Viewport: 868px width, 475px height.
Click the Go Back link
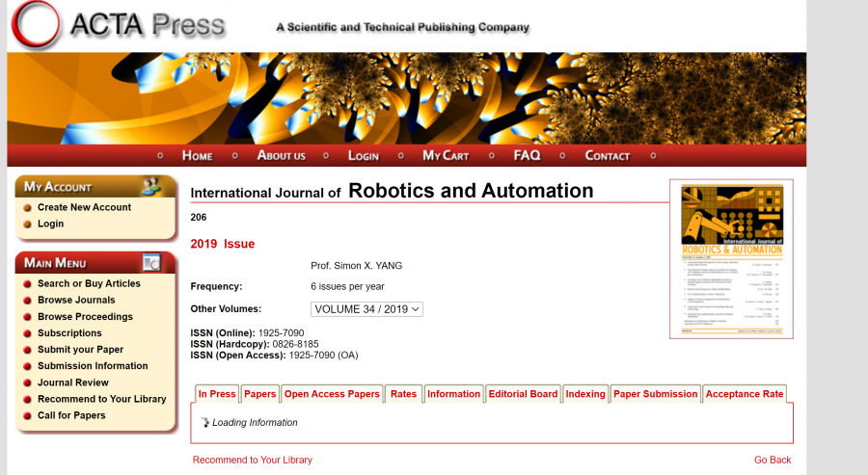773,460
